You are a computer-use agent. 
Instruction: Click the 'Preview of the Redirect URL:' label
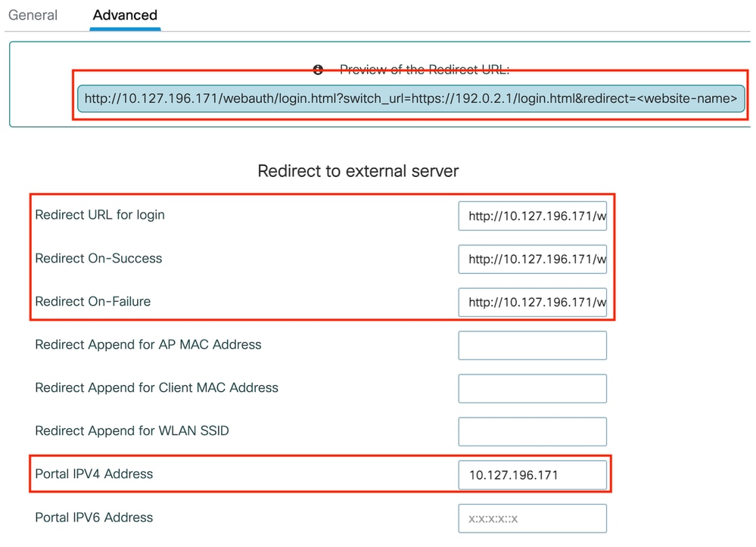coord(425,70)
